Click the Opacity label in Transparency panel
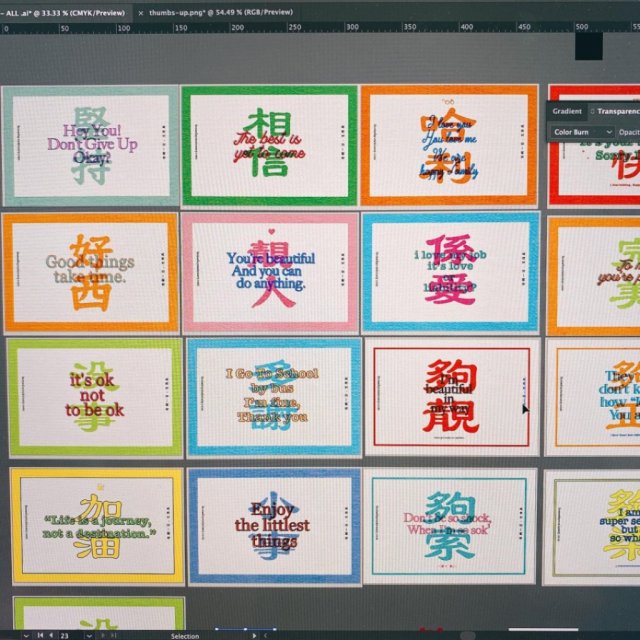640x640 pixels. pos(629,132)
